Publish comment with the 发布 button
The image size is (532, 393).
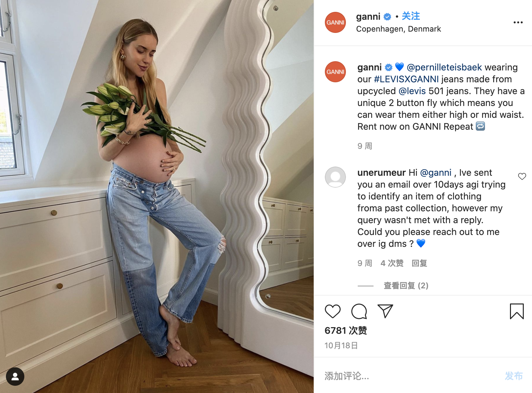(514, 376)
